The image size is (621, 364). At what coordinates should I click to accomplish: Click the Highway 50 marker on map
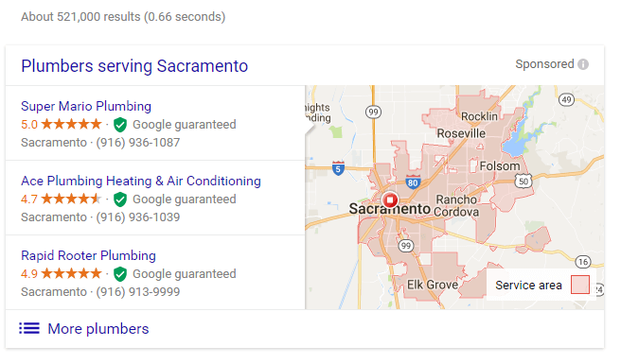[523, 181]
